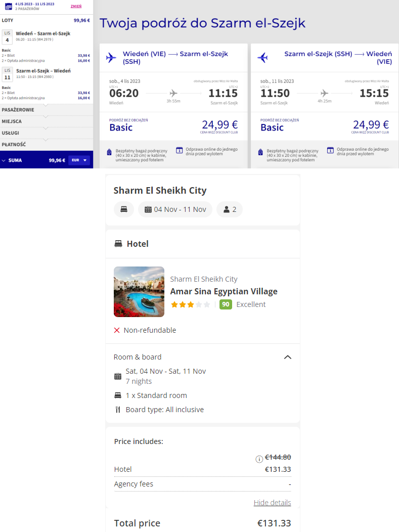Screen dimensions: 399x532
Task: Click the green 90 rating badge
Action: (x=226, y=304)
